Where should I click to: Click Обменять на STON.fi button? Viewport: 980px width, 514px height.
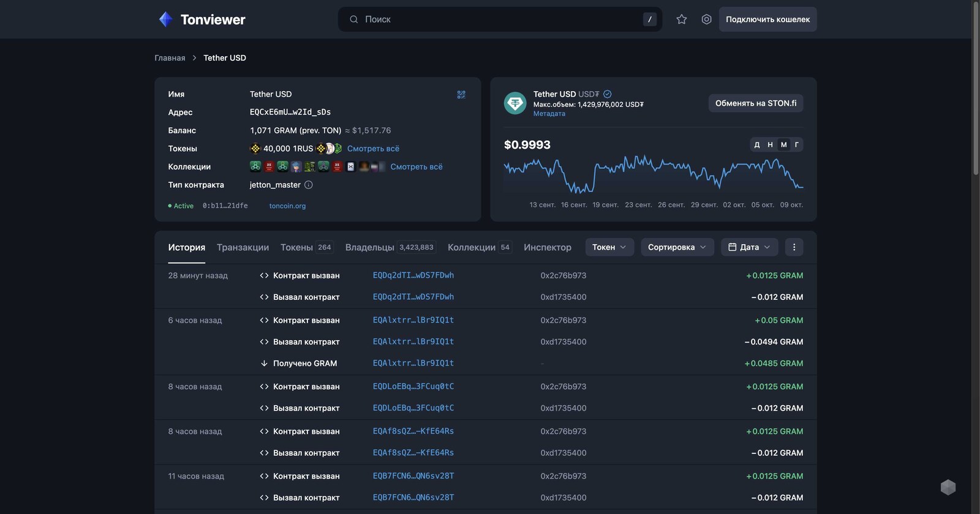point(756,103)
